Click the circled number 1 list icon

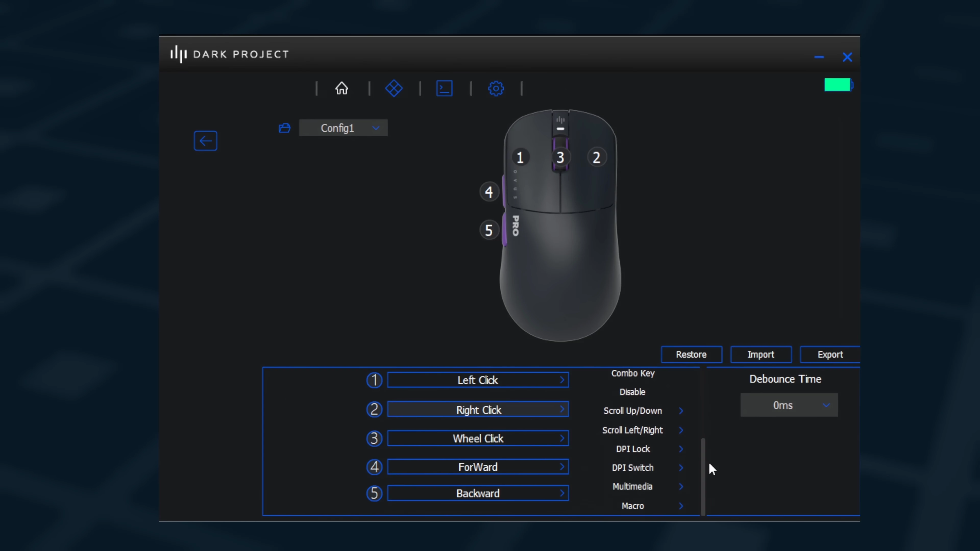pos(374,380)
